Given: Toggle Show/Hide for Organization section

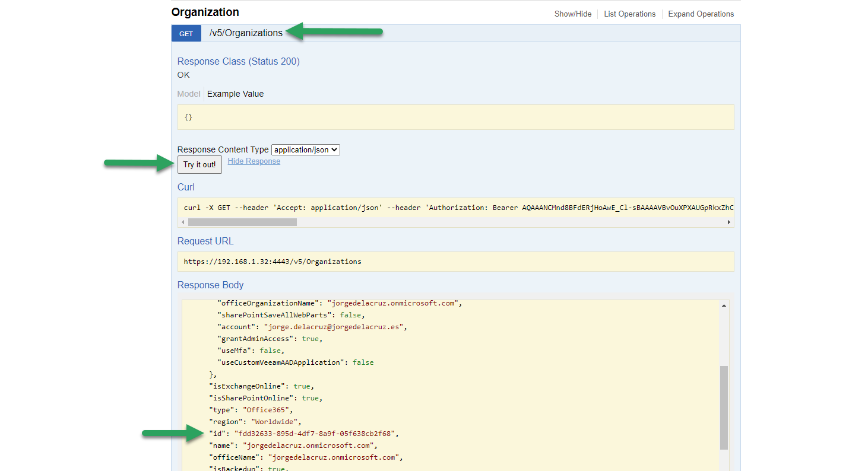Looking at the screenshot, I should coord(573,14).
